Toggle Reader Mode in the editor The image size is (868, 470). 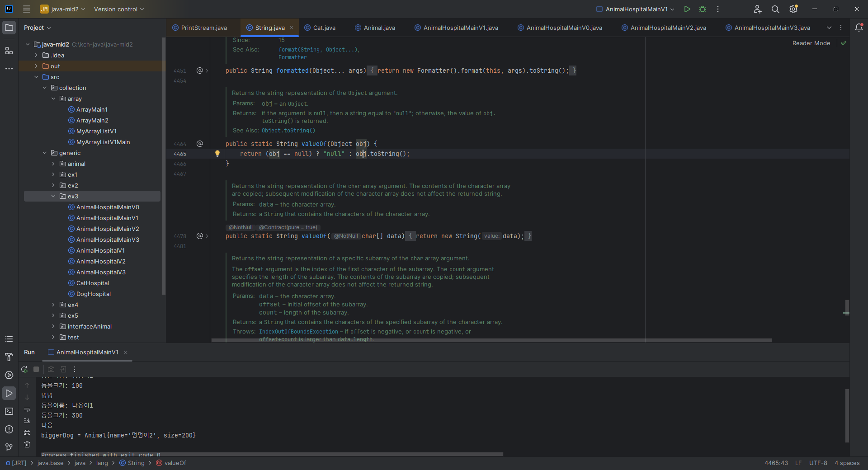click(x=811, y=43)
